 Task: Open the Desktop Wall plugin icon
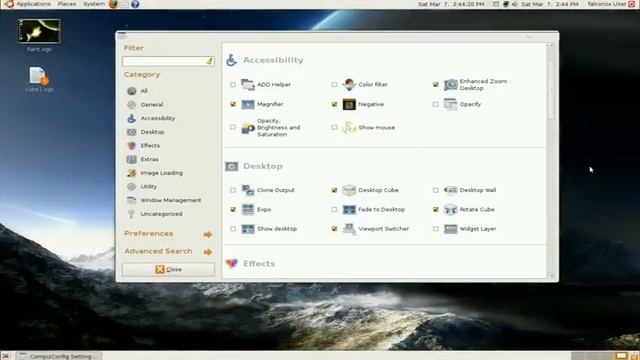[451, 190]
